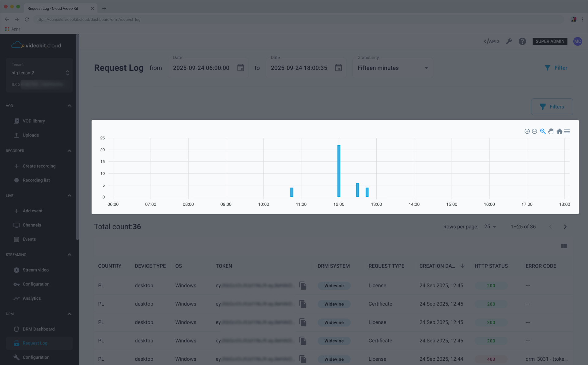Image resolution: width=588 pixels, height=365 pixels.
Task: Click the wrench (tools) icon in header
Action: 509,41
